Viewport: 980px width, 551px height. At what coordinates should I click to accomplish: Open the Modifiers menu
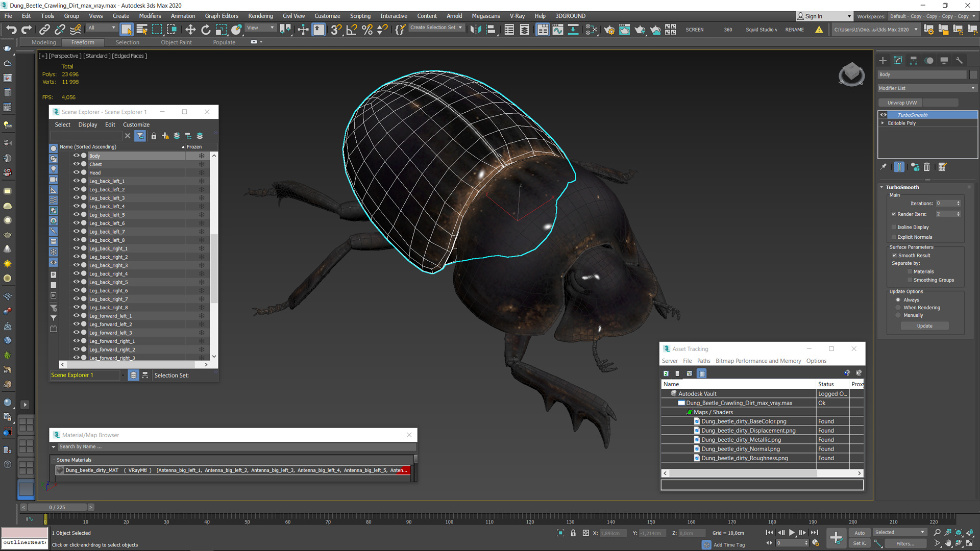150,16
